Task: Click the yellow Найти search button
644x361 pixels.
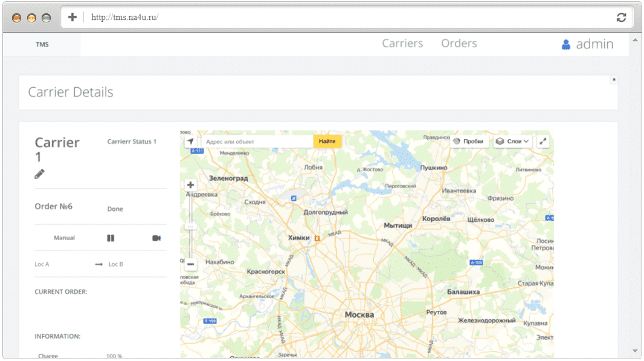Action: point(327,141)
